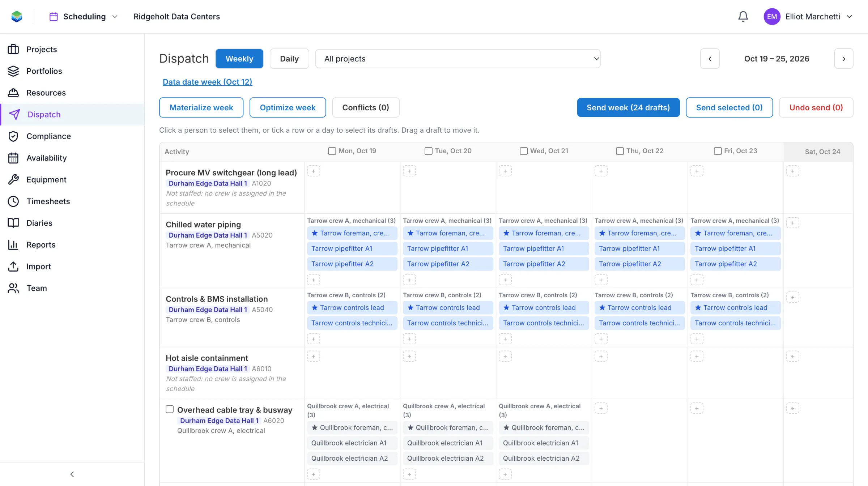Tick the Thu, Oct 22 day checkbox
Screen dimensions: 868x486
pyautogui.click(x=620, y=151)
